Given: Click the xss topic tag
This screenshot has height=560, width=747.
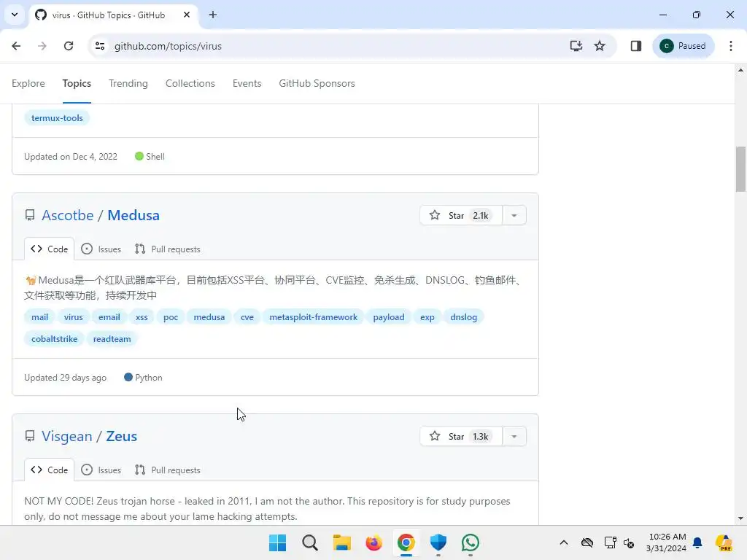Looking at the screenshot, I should [x=142, y=317].
